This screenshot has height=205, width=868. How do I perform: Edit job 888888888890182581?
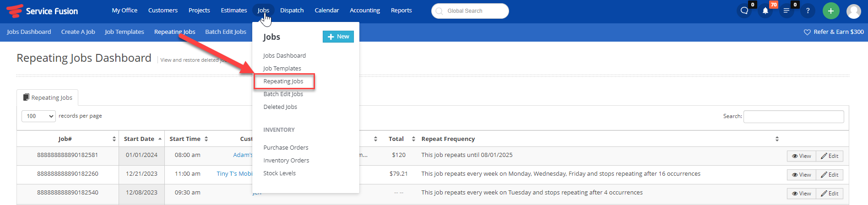830,156
